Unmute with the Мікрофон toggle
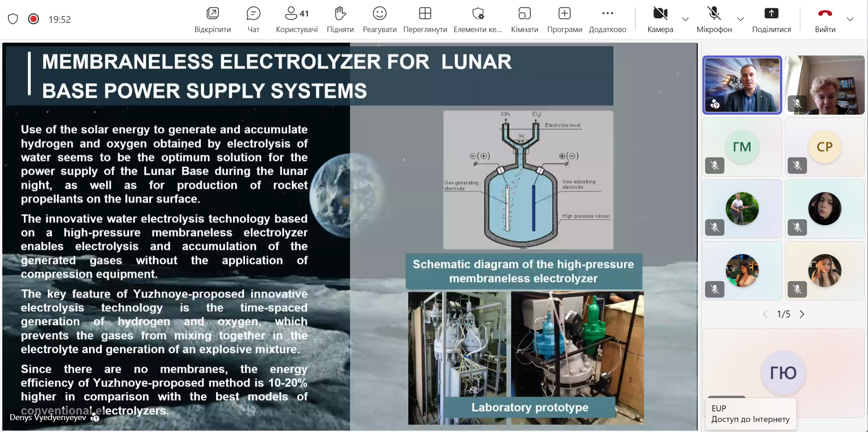This screenshot has height=432, width=868. pyautogui.click(x=714, y=19)
